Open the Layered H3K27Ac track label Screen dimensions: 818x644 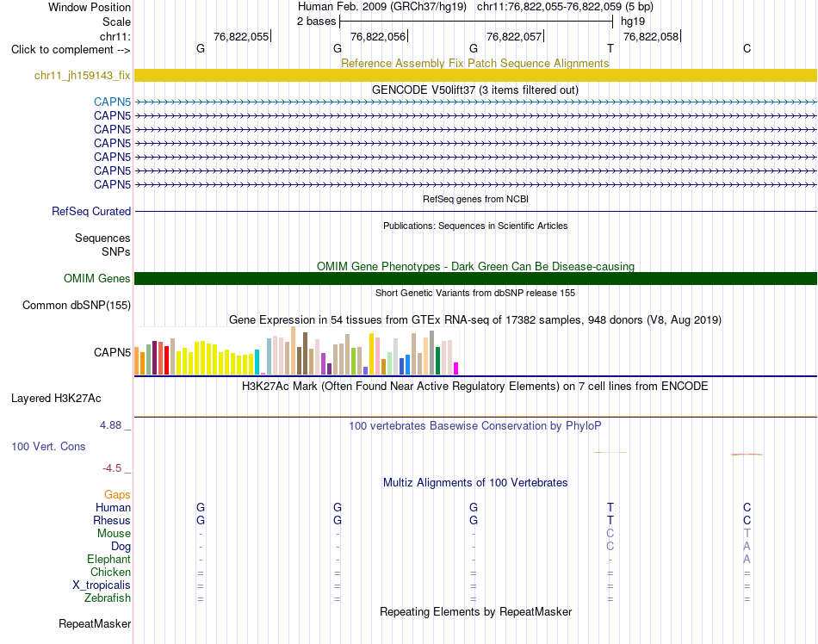(56, 399)
